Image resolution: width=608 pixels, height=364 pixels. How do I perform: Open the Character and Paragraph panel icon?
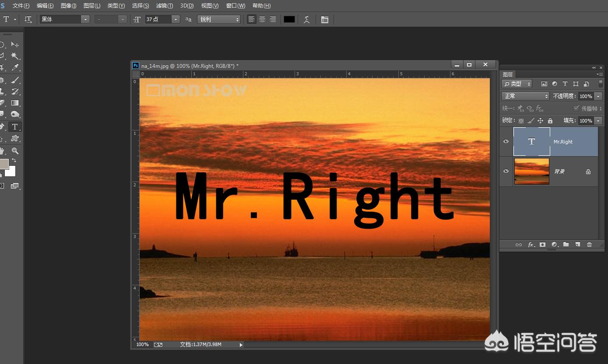(x=325, y=20)
